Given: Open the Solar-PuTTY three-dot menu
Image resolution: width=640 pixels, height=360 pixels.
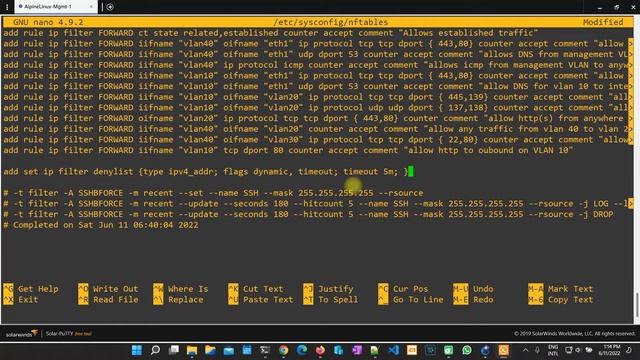Looking at the screenshot, I should [x=7, y=7].
